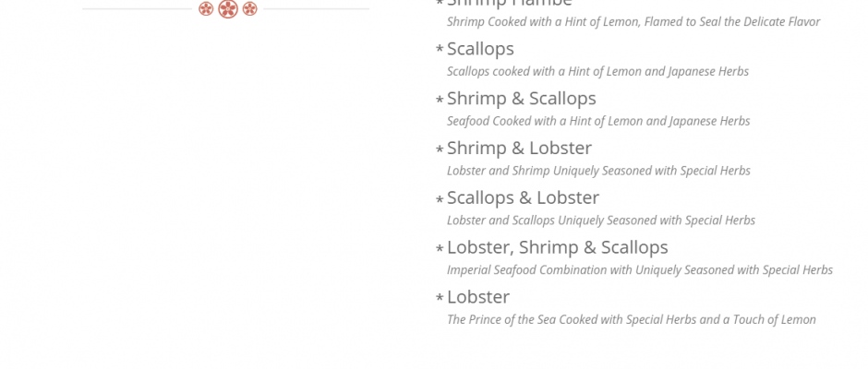Image resolution: width=868 pixels, height=369 pixels.
Task: Choose the Shrimp & Lobster menu heading
Action: [x=519, y=149]
